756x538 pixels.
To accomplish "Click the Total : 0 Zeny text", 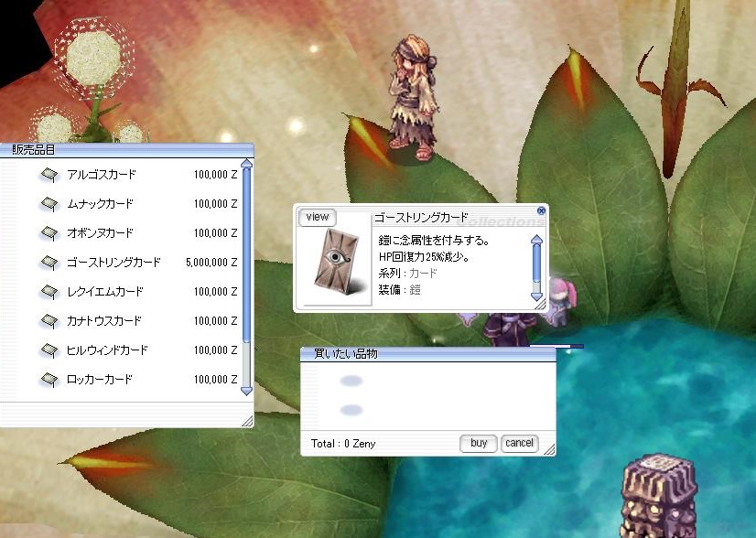I will click(x=343, y=444).
